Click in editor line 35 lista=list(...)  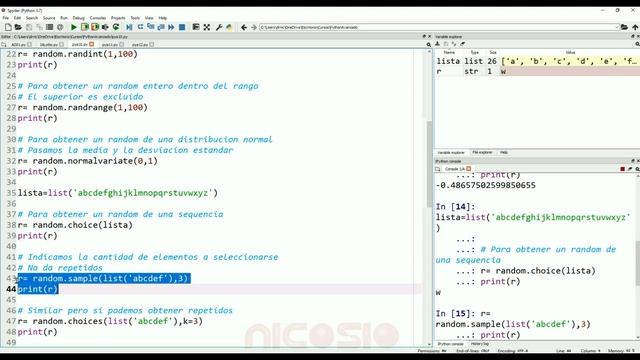point(118,193)
